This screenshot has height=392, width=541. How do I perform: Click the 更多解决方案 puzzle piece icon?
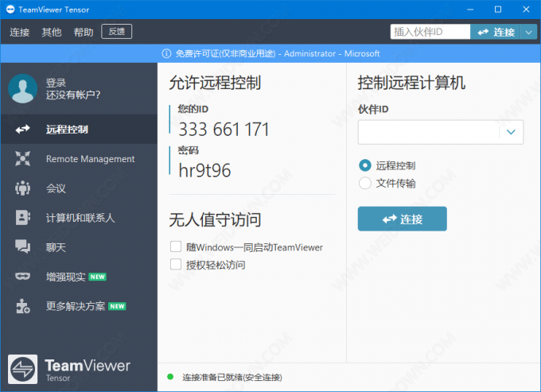click(x=23, y=306)
